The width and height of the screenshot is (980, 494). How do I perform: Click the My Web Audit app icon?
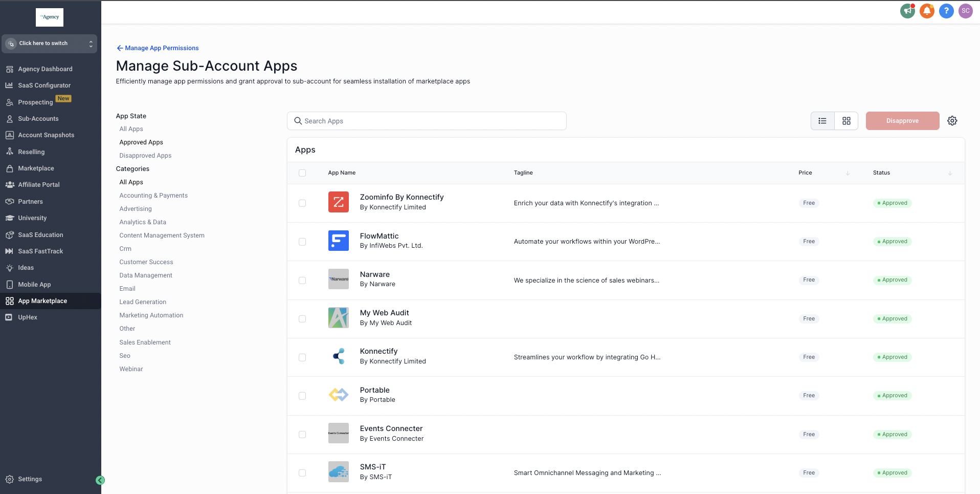coord(339,318)
